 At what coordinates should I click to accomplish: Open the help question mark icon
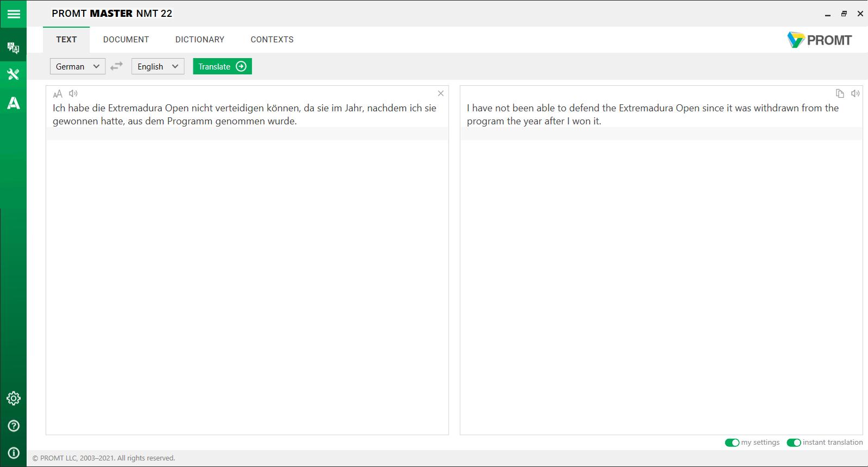pos(13,426)
